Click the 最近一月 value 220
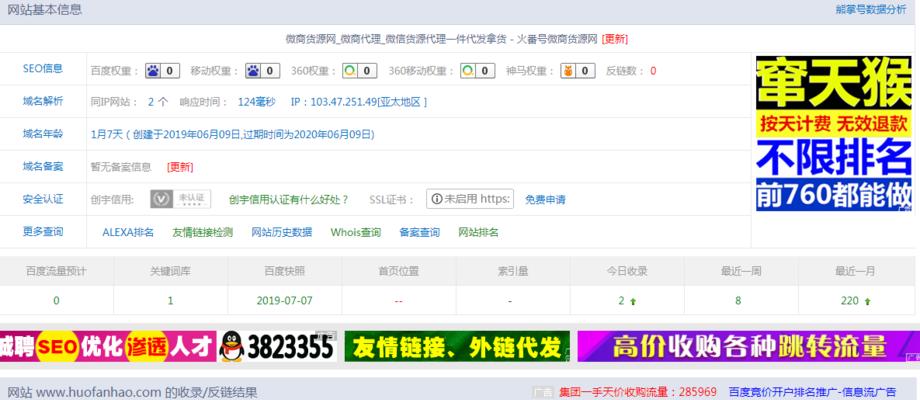 [850, 301]
